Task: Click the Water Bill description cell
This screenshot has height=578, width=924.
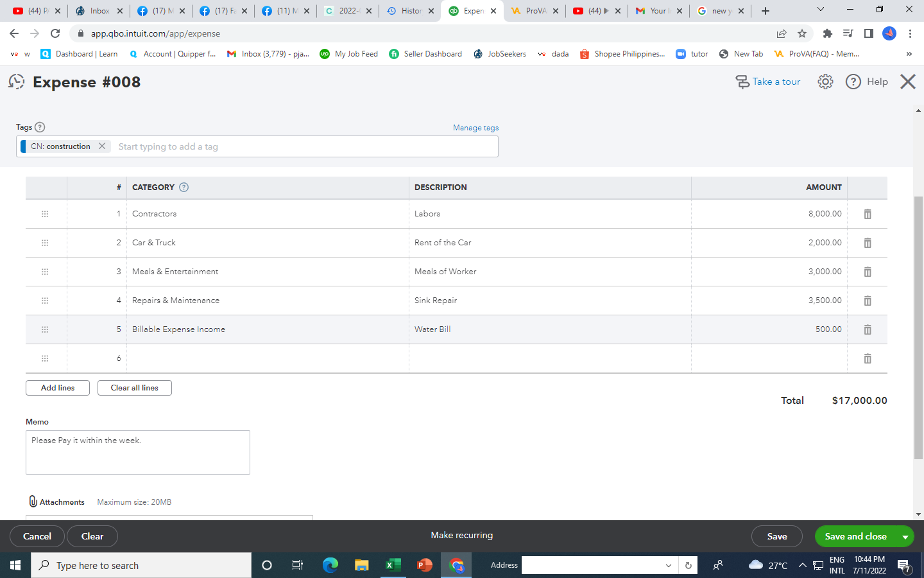Action: point(550,329)
